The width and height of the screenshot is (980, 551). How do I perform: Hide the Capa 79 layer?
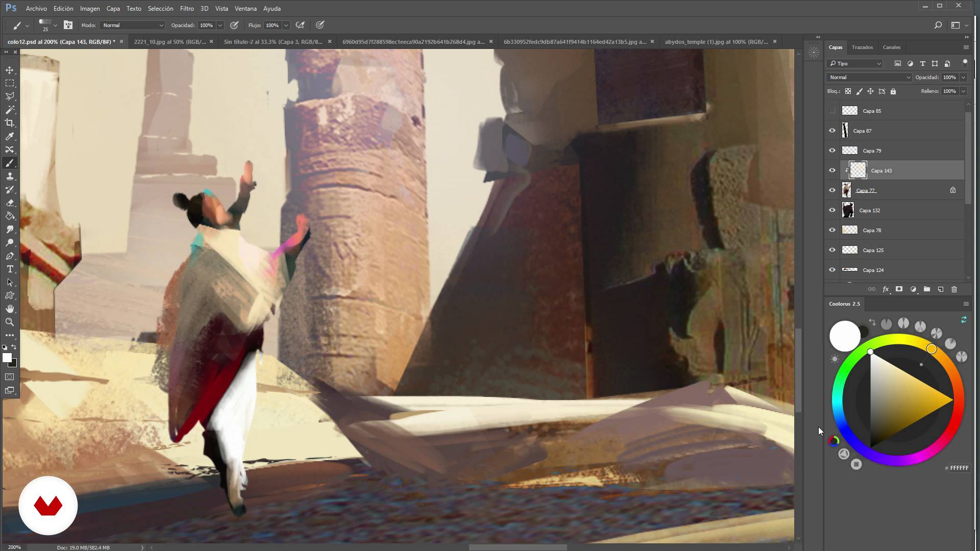(832, 151)
